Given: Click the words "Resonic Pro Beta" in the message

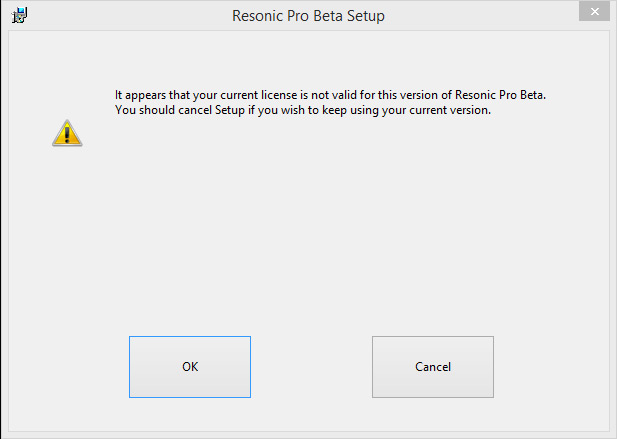Looking at the screenshot, I should coord(501,96).
